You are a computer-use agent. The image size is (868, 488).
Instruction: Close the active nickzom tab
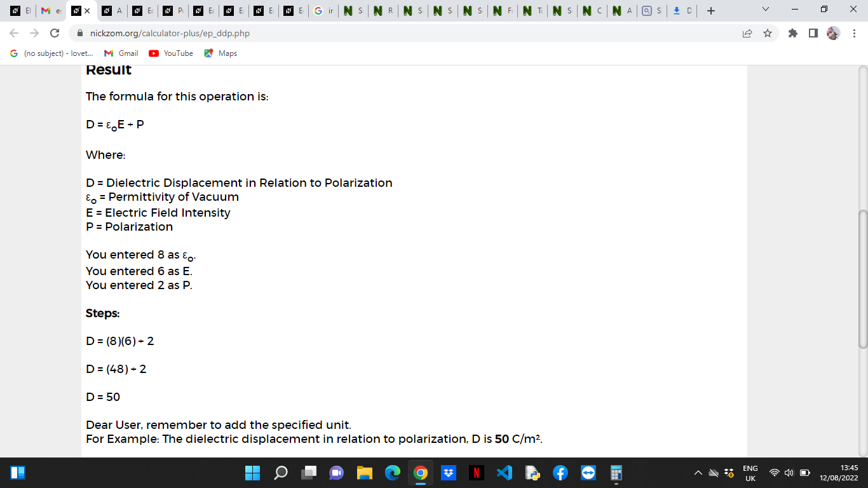tap(87, 11)
